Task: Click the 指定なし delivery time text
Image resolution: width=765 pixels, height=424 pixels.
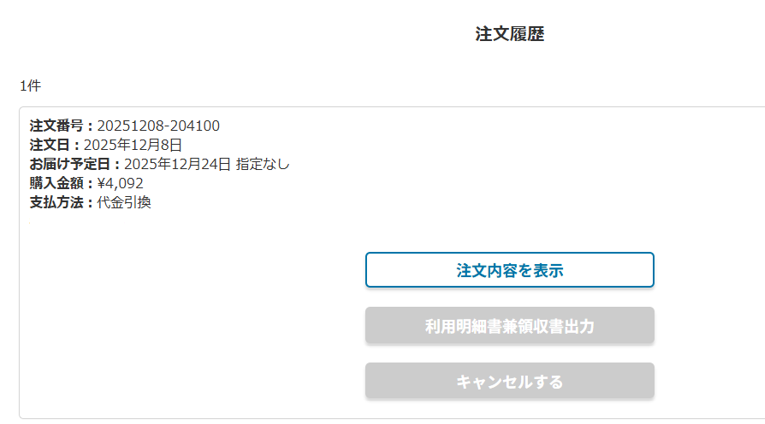Action: point(263,164)
